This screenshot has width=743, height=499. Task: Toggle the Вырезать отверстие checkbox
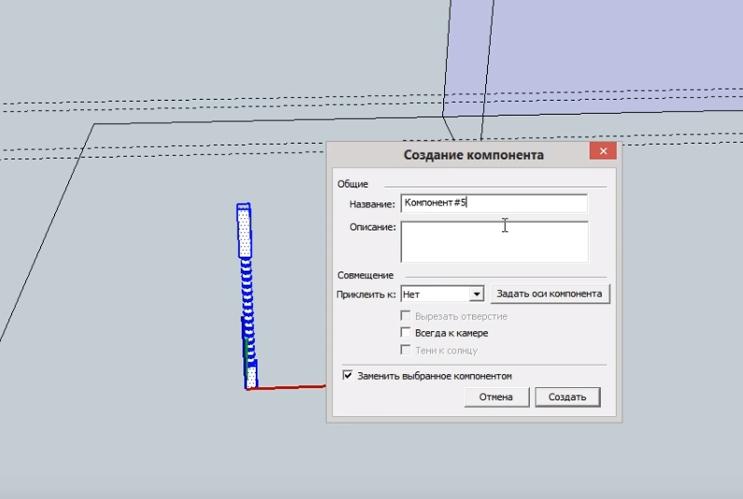pyautogui.click(x=406, y=316)
